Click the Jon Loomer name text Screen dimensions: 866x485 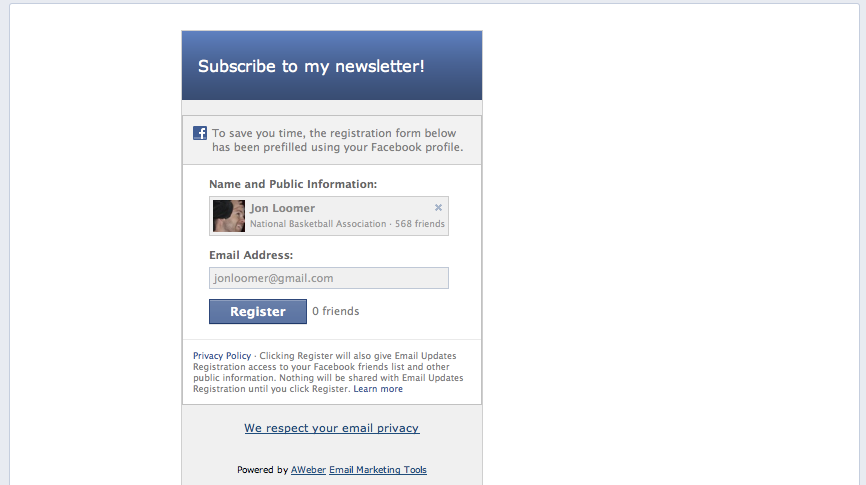282,208
